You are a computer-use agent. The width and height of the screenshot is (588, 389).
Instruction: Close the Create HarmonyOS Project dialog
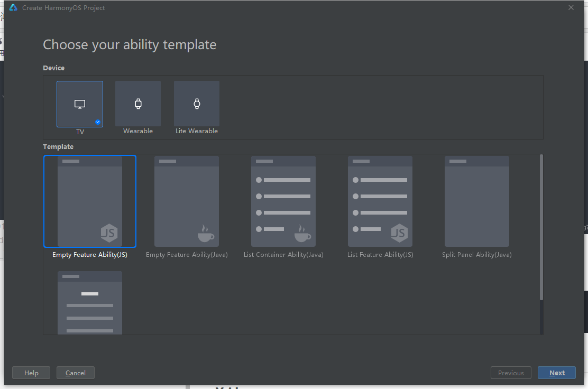[571, 7]
